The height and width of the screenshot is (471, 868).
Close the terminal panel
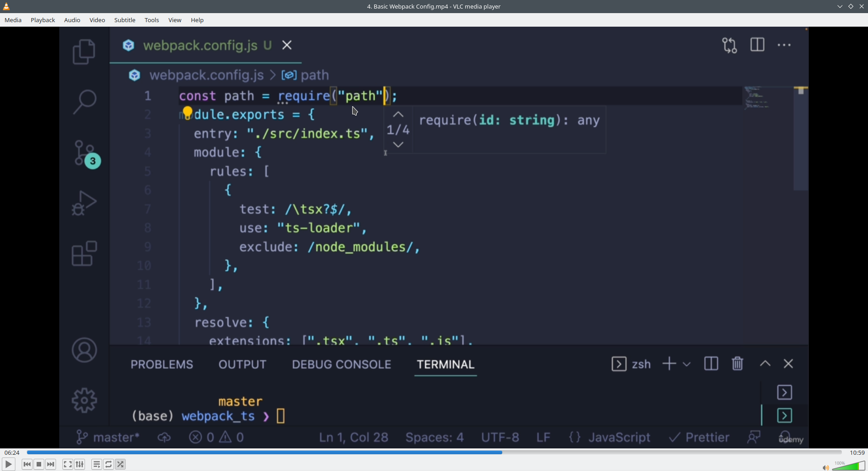[x=789, y=364]
